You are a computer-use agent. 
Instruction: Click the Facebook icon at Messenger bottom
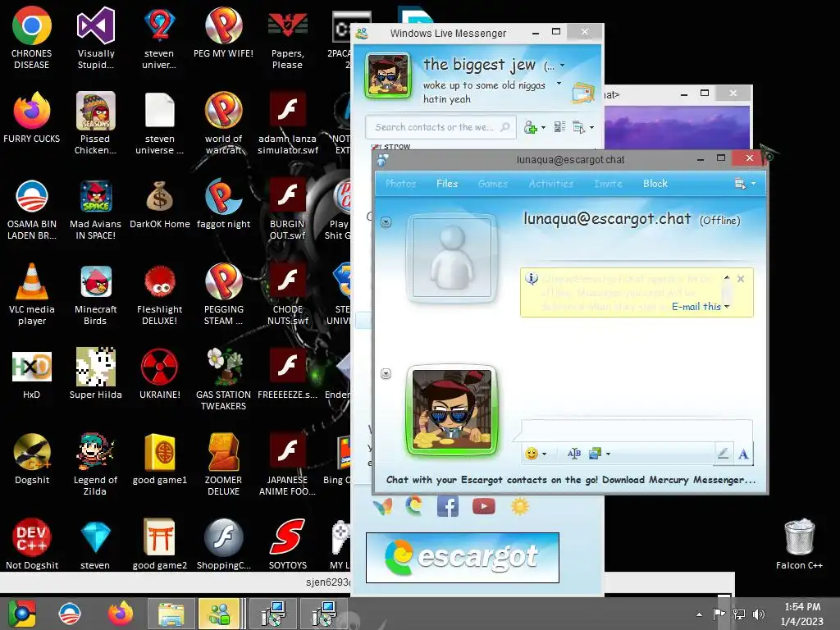(447, 506)
